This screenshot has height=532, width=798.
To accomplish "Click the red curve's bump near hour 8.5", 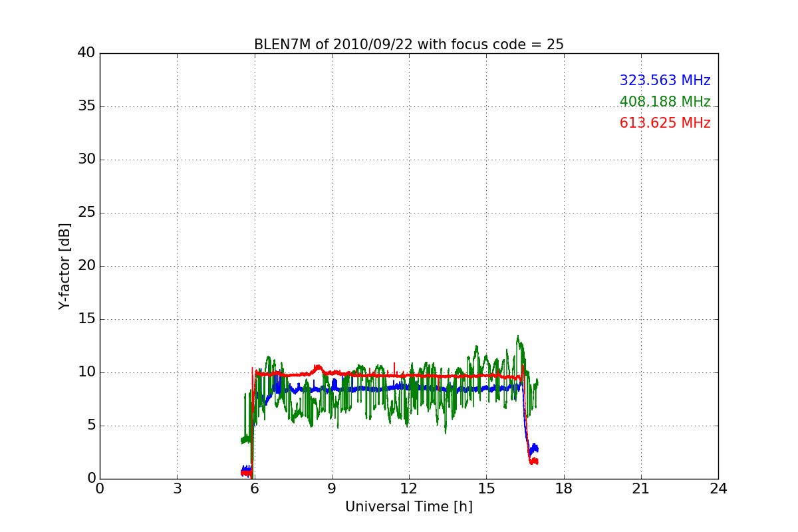I will (318, 366).
